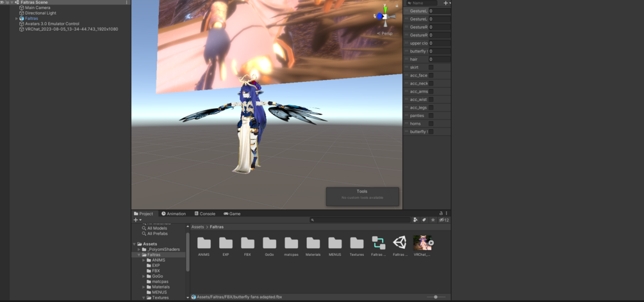Select Avatars 3.0 Emulator Control object
The image size is (644, 302).
click(x=52, y=24)
